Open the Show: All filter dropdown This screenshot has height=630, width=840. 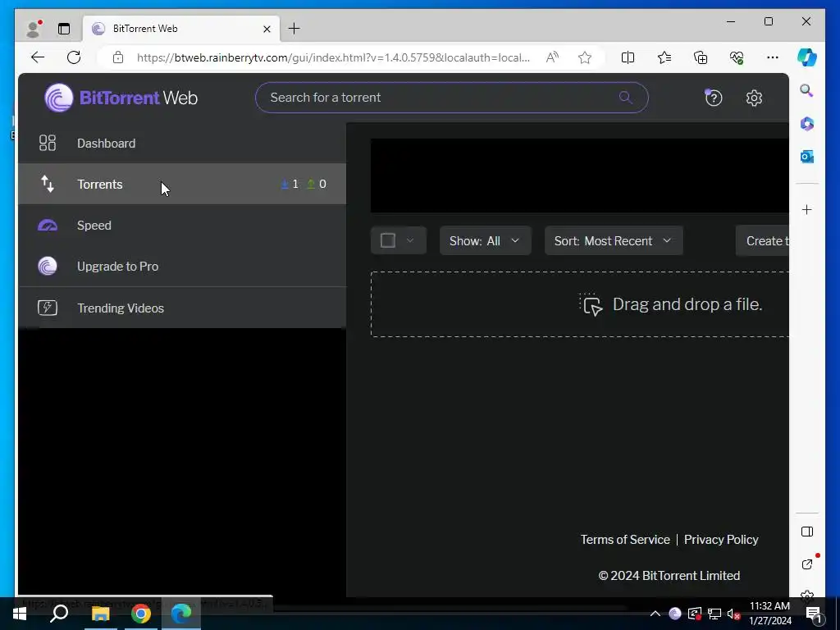tap(485, 240)
